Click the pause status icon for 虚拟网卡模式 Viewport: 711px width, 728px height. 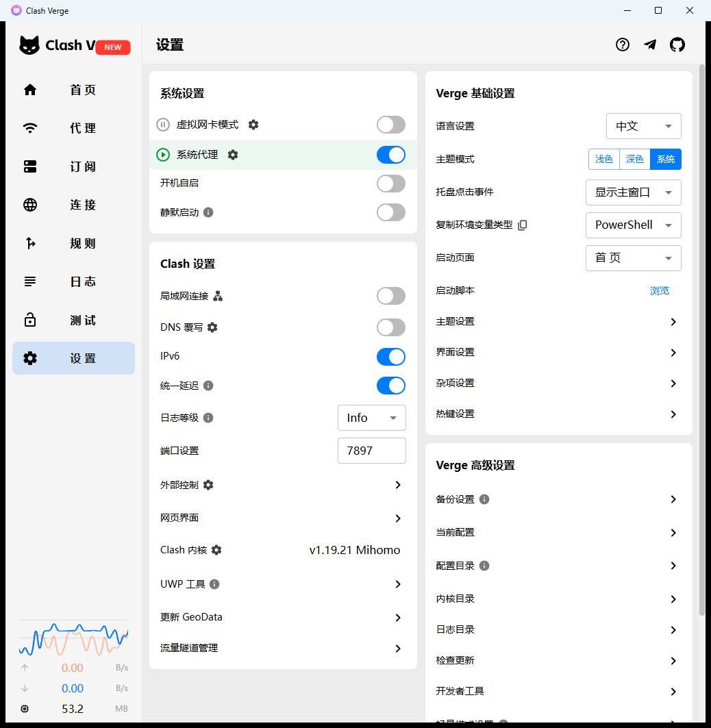163,125
